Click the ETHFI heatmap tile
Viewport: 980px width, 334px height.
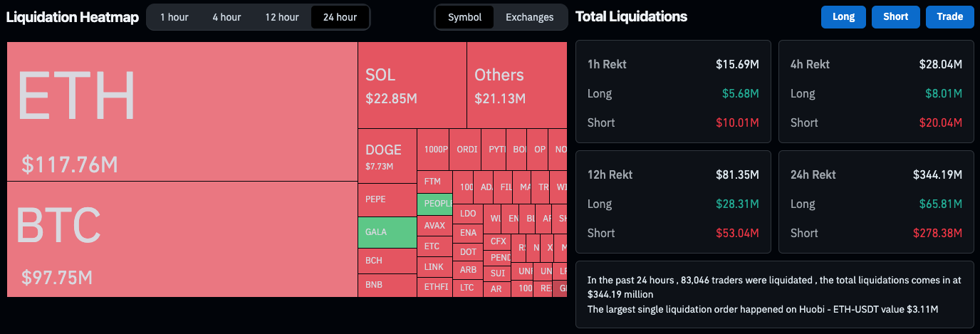coord(434,288)
